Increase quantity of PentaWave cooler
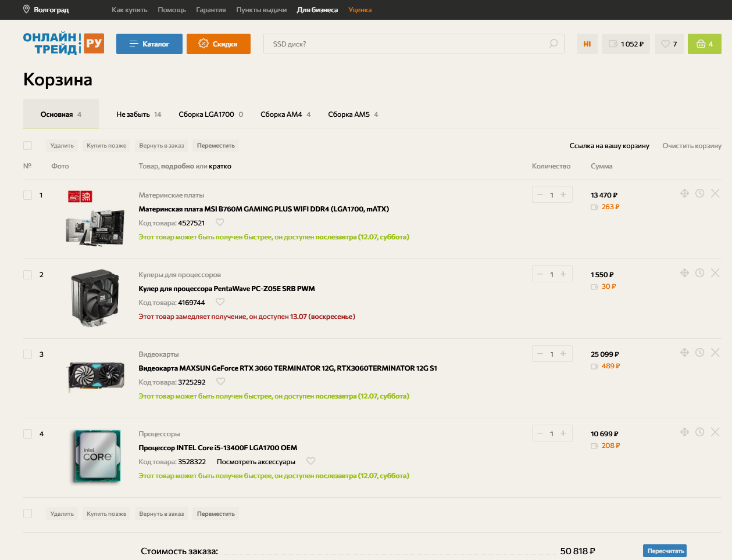 [x=563, y=274]
